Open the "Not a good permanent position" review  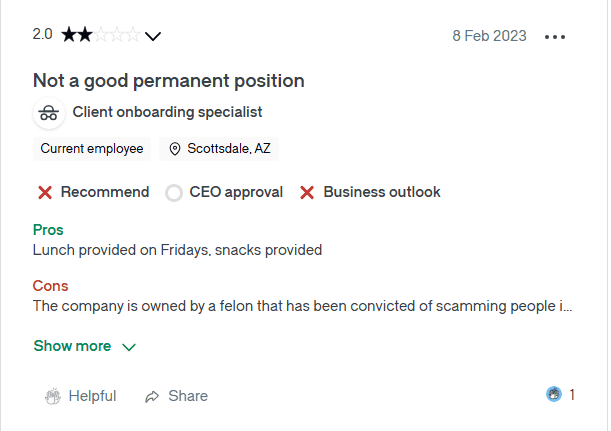[168, 81]
